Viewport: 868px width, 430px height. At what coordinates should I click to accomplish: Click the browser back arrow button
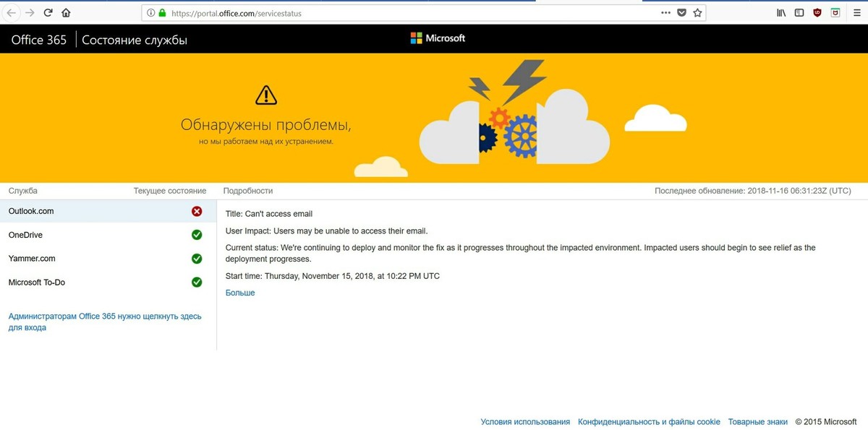(x=12, y=12)
